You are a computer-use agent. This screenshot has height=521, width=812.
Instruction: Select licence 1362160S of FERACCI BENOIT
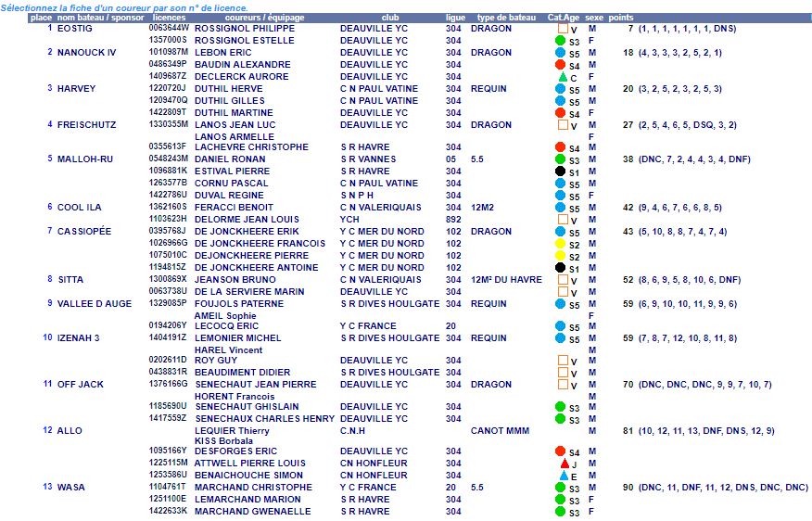(168, 208)
